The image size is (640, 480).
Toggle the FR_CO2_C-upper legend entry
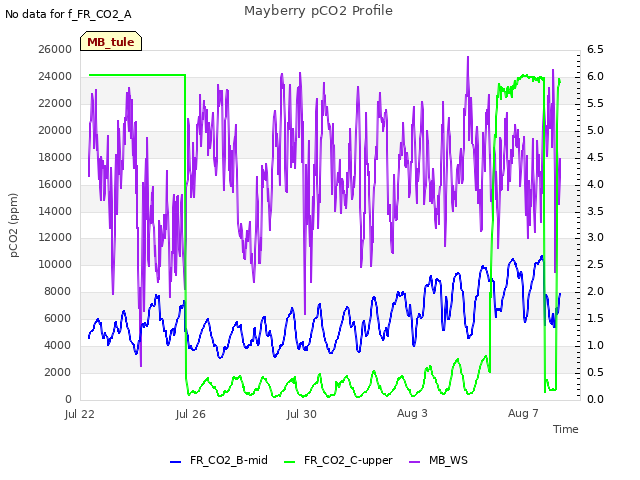(x=338, y=460)
